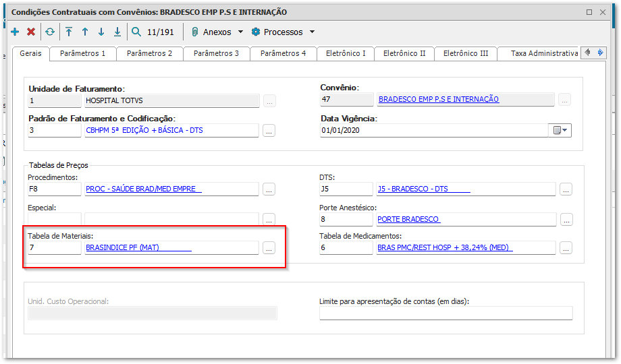
Task: Click the Especial description field
Action: (171, 219)
